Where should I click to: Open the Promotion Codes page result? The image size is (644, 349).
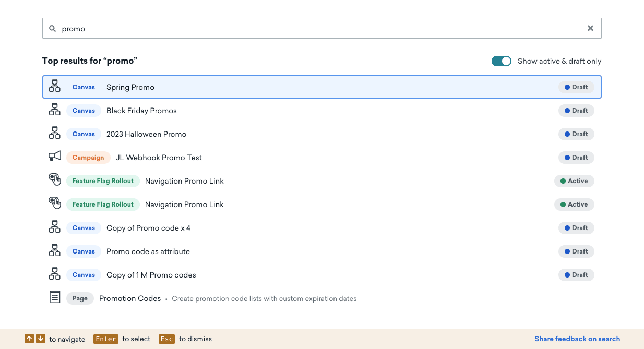[130, 298]
